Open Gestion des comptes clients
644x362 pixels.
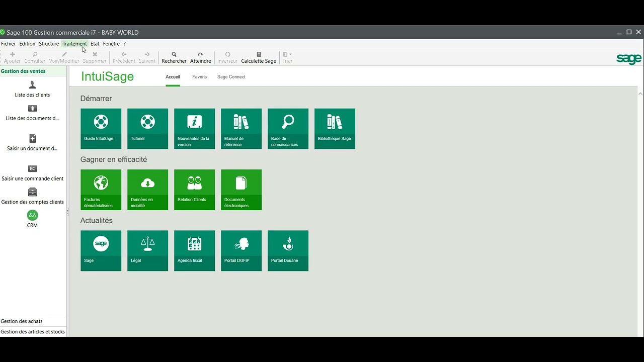[32, 197]
